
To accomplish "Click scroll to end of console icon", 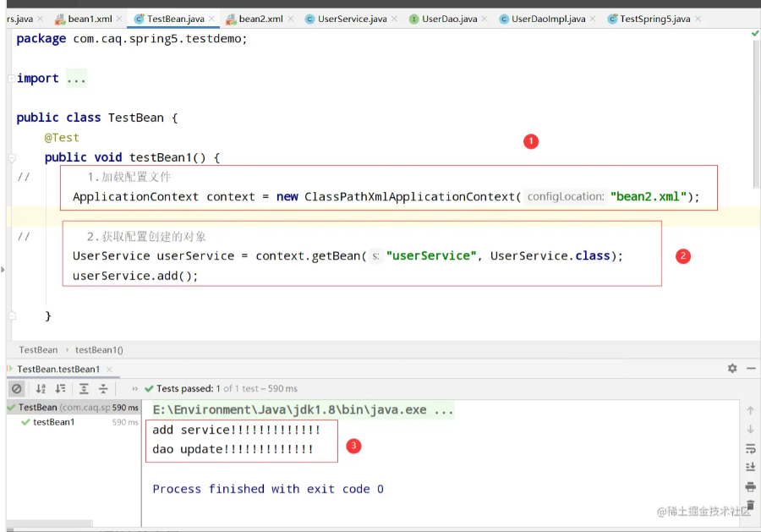I will click(x=750, y=467).
